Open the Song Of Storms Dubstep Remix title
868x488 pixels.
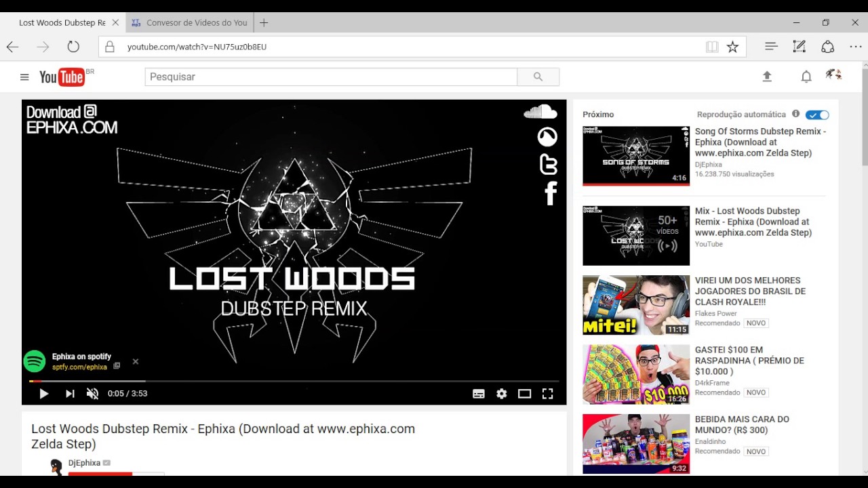pos(760,142)
